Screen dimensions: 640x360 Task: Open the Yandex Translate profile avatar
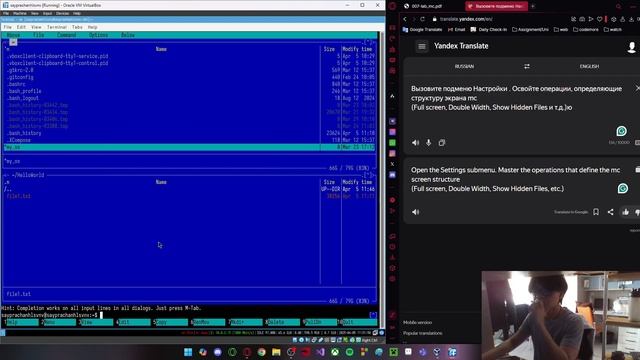point(631,47)
